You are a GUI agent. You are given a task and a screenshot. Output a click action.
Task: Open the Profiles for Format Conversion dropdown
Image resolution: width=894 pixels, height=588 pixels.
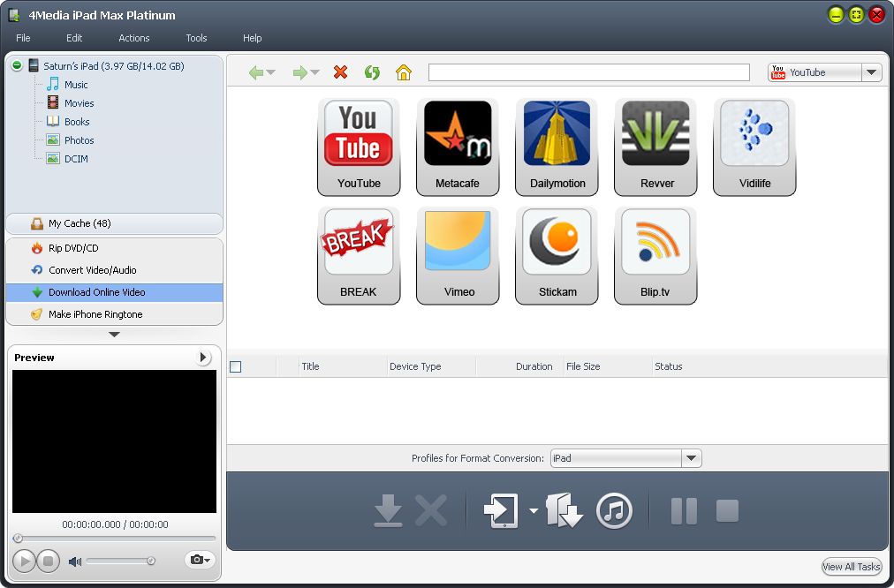coord(691,458)
